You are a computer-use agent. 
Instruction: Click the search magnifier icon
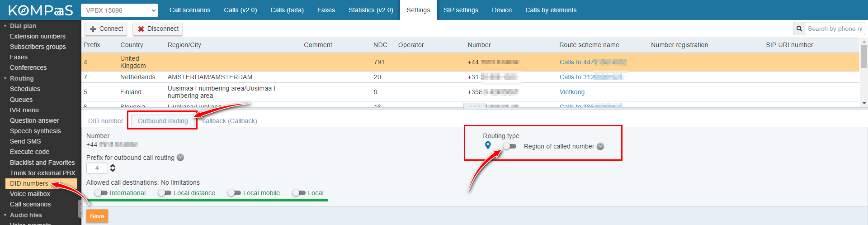coord(799,29)
